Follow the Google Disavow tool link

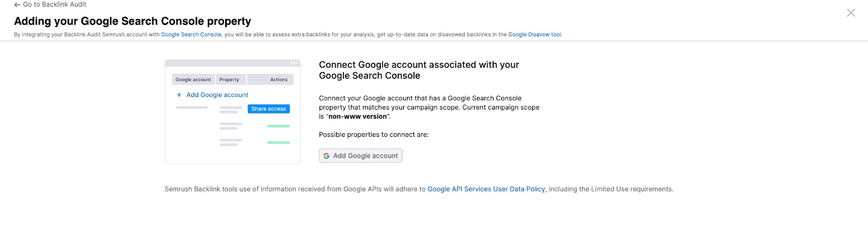click(534, 35)
